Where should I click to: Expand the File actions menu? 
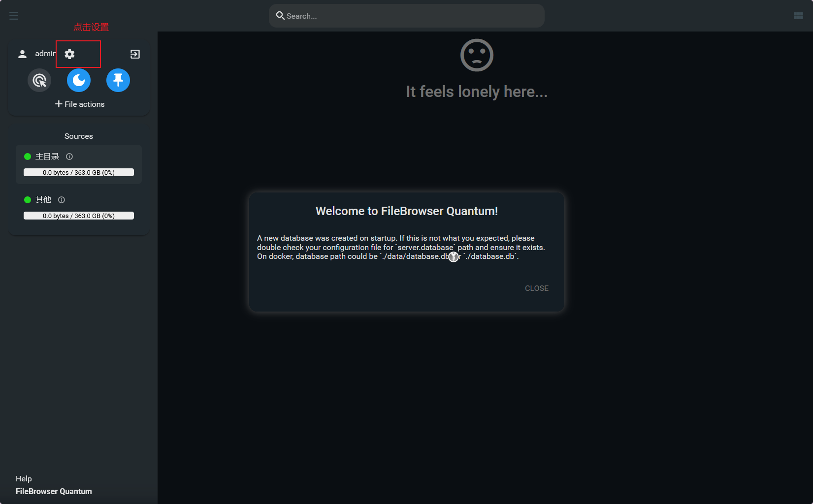pos(79,104)
